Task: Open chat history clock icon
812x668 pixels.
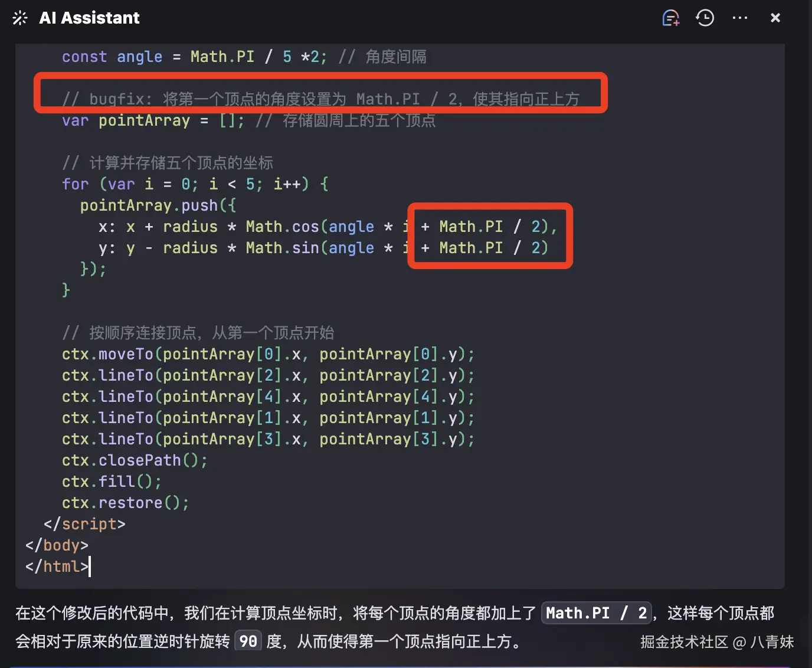Action: 705,18
